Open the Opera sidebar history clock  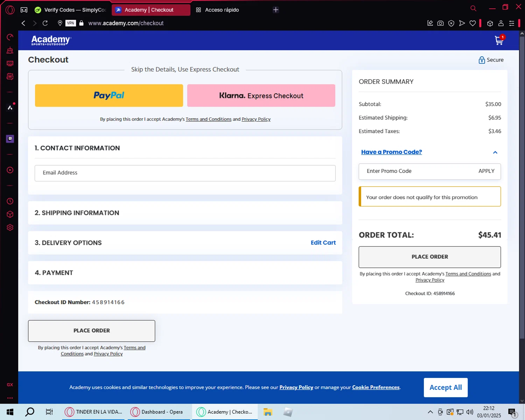(10, 201)
